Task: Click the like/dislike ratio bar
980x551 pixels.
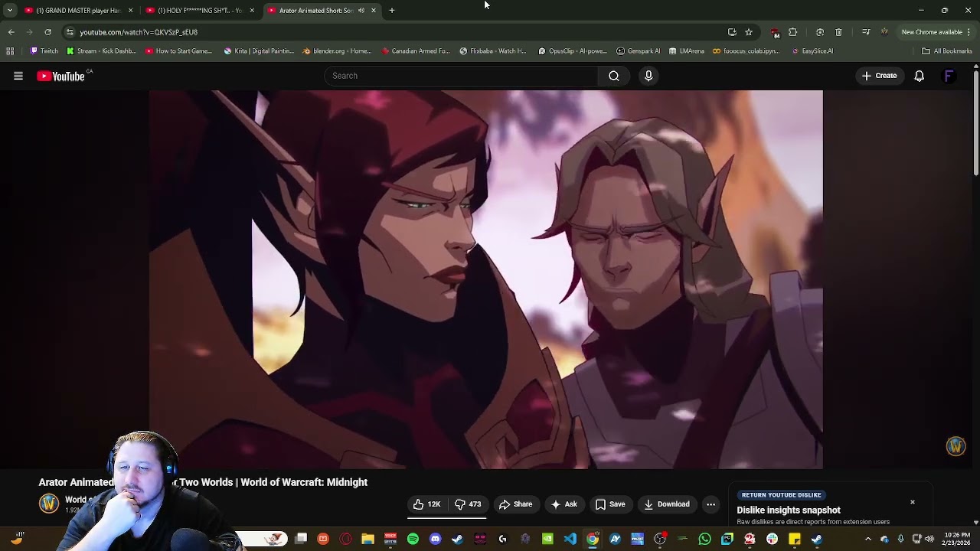Action: point(447,518)
